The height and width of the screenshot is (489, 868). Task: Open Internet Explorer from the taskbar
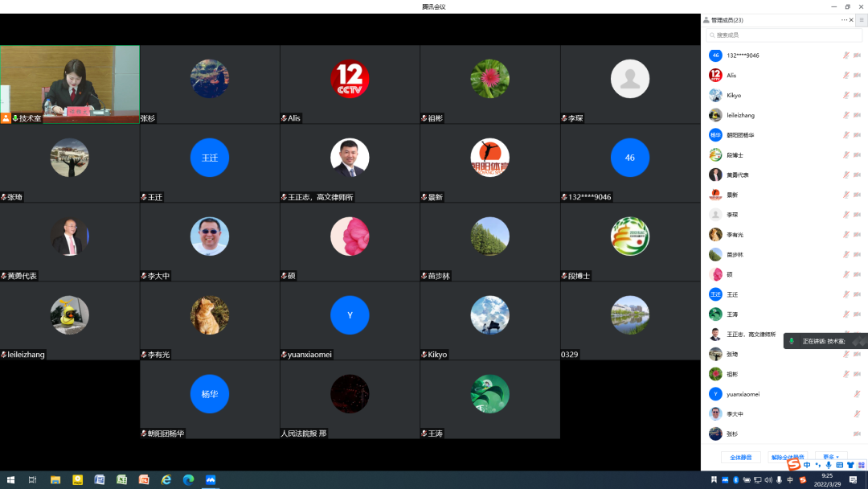point(166,479)
